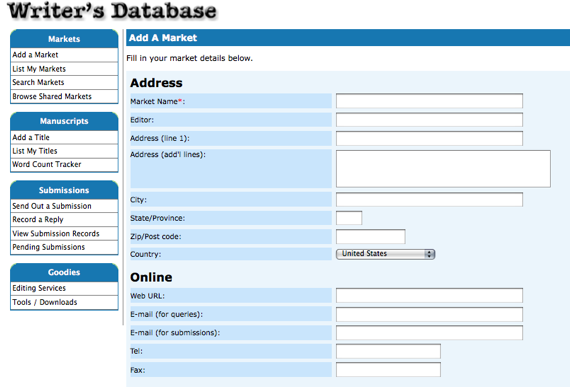570x387 pixels.
Task: Click the Markets section header
Action: click(x=64, y=39)
